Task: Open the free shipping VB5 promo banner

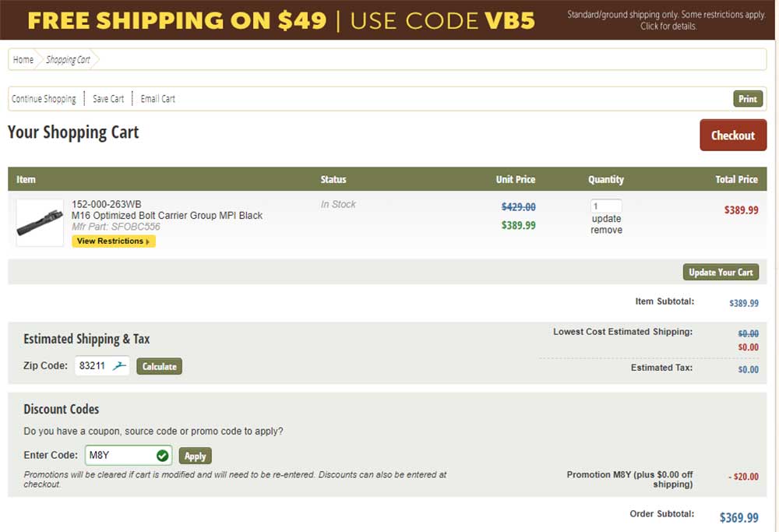Action: click(387, 20)
